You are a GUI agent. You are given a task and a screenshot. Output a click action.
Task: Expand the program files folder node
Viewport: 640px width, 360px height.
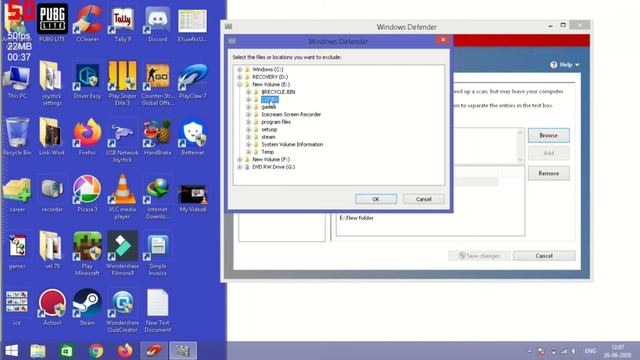[249, 122]
